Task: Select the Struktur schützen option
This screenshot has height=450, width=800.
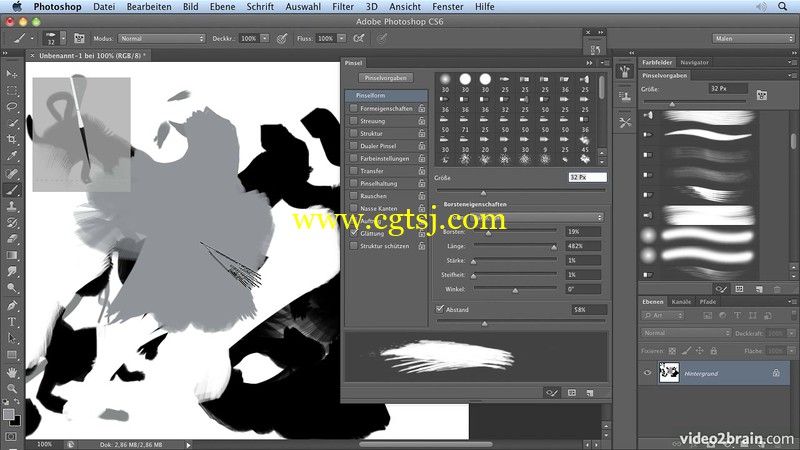Action: pyautogui.click(x=385, y=245)
